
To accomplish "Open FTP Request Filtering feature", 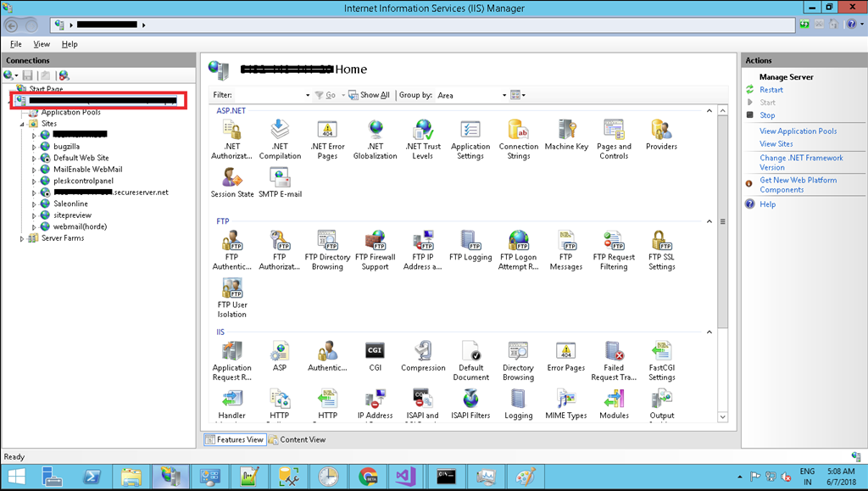I will [x=614, y=250].
